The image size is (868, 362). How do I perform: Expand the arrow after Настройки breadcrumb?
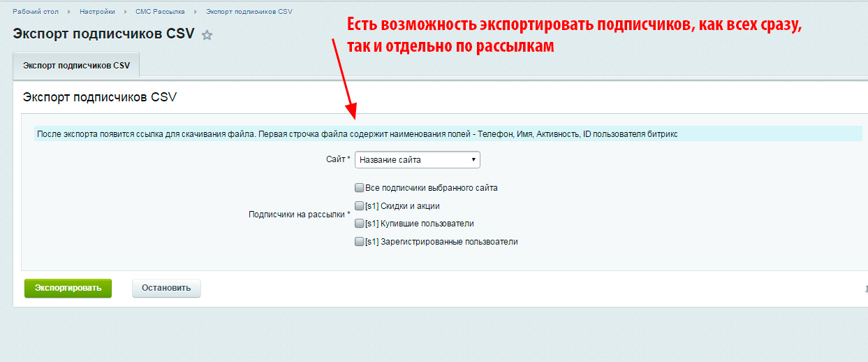[126, 12]
